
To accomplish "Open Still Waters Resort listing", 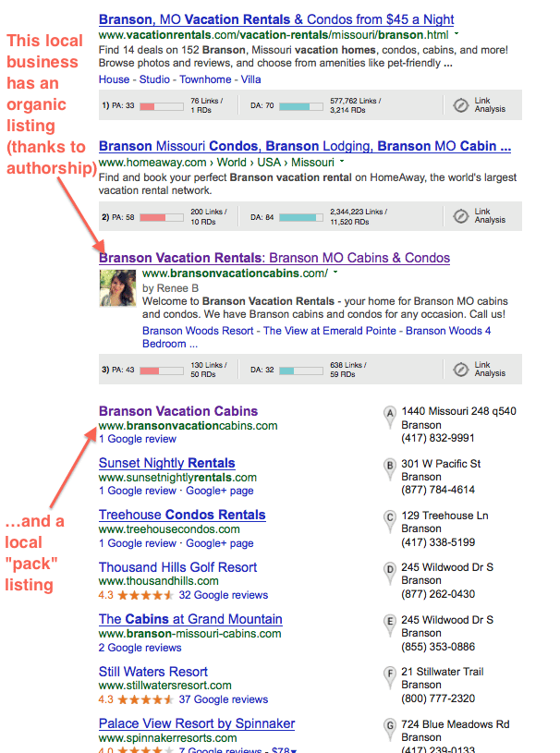I will pyautogui.click(x=153, y=672).
